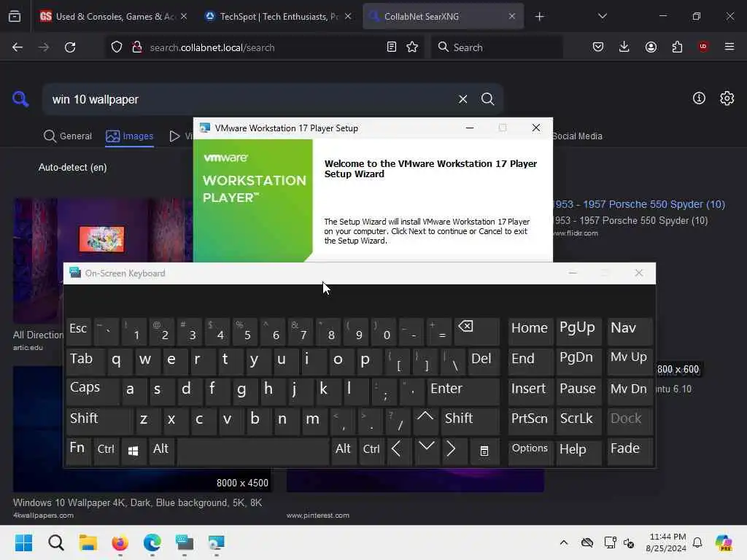Image resolution: width=747 pixels, height=560 pixels.
Task: Click the Firefox Search box
Action: [x=497, y=47]
